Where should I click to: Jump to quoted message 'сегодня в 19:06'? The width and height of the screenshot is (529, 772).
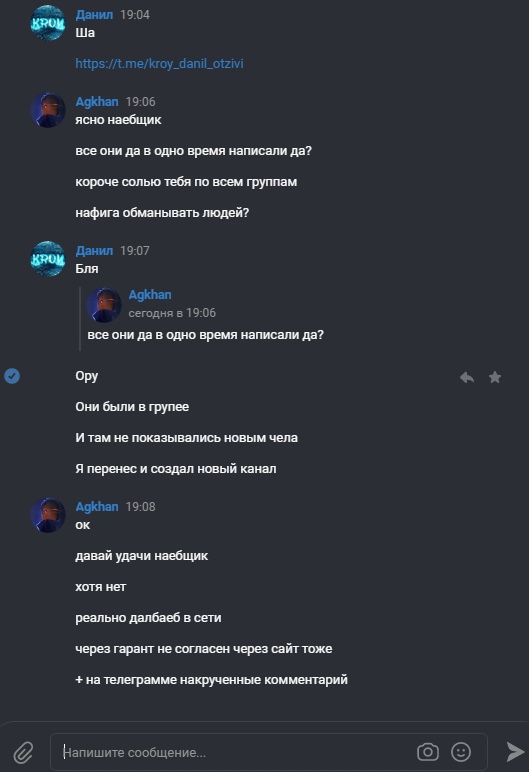click(172, 313)
